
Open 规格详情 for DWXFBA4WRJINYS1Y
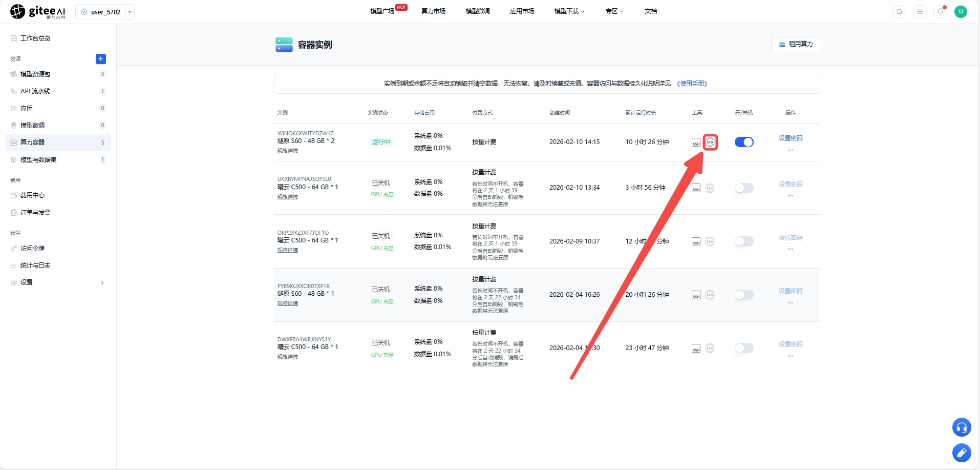(287, 357)
